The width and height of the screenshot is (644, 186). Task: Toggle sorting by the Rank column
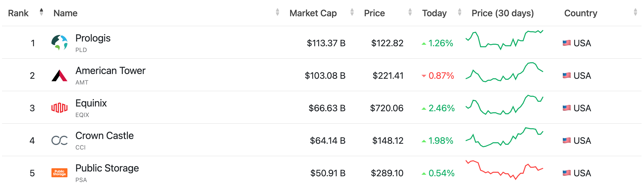click(x=41, y=12)
